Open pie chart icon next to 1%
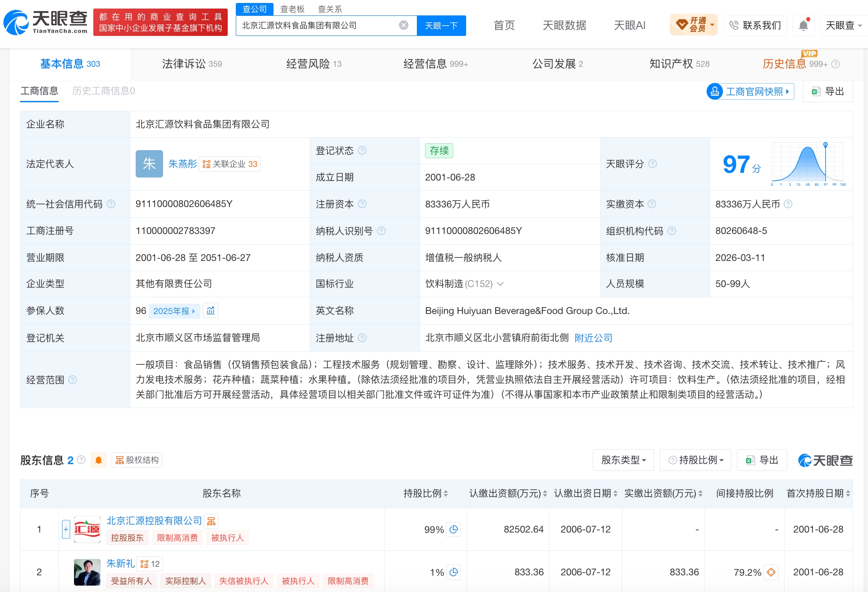The height and width of the screenshot is (592, 868). [x=454, y=572]
